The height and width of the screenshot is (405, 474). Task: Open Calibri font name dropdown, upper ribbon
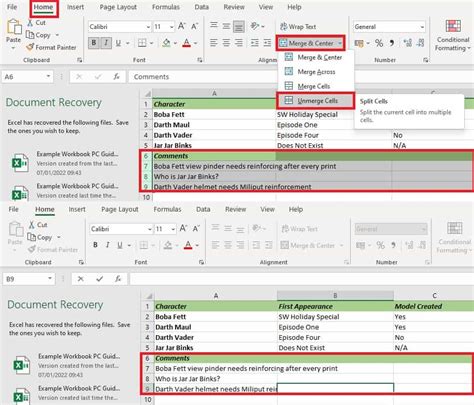click(x=148, y=27)
